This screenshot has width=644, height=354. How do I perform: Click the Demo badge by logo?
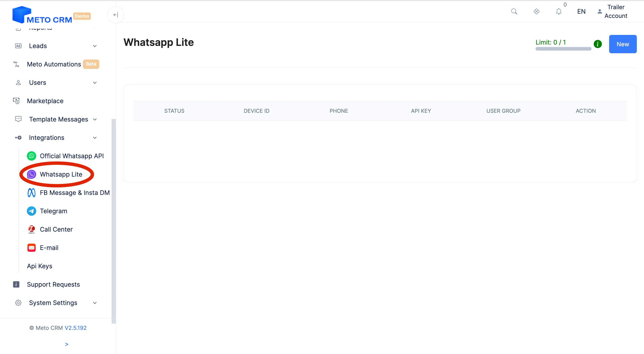pos(82,16)
